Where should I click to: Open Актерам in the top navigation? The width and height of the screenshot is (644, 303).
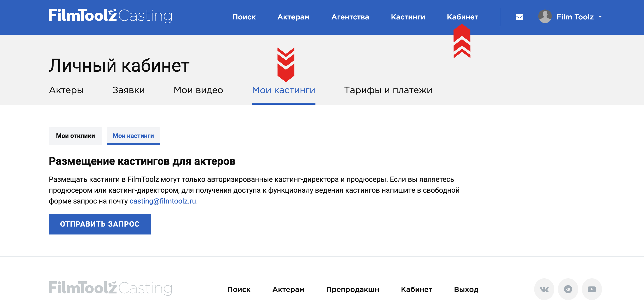(x=294, y=17)
